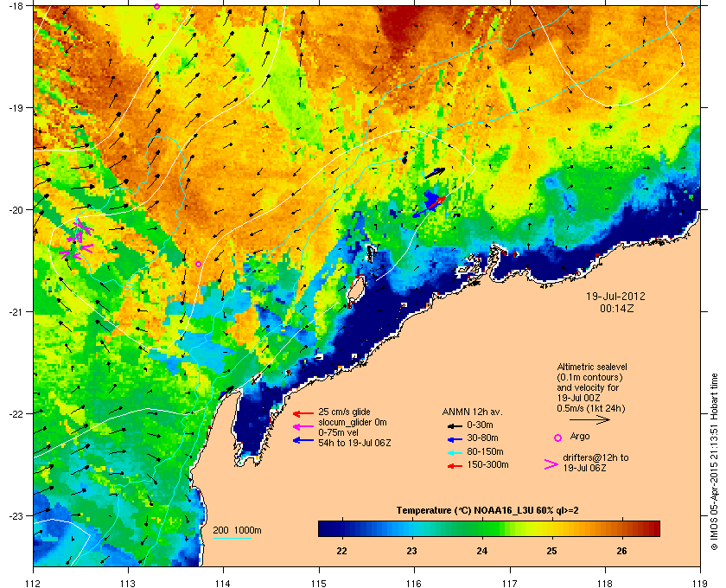Click the ANMN 12h av. legend heading
Viewport: 726px width, 588px height.
coord(472,412)
